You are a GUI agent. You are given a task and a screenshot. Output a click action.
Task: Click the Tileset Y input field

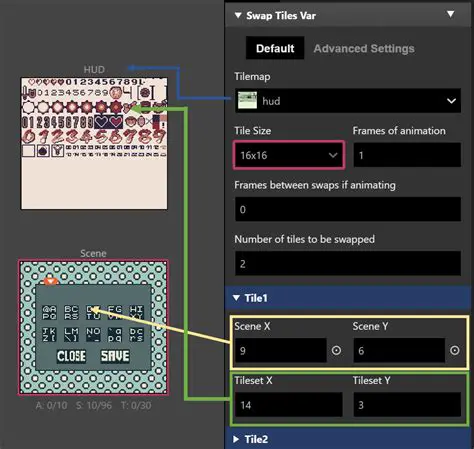point(407,405)
